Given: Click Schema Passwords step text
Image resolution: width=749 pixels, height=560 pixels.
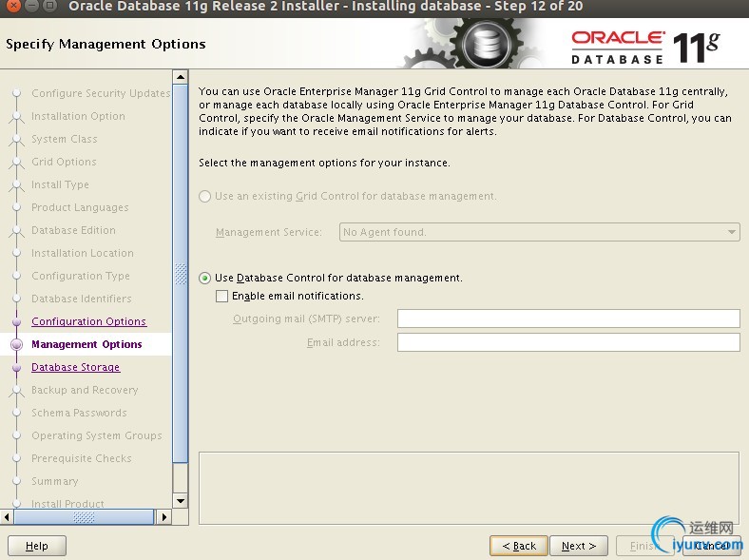Looking at the screenshot, I should [79, 413].
